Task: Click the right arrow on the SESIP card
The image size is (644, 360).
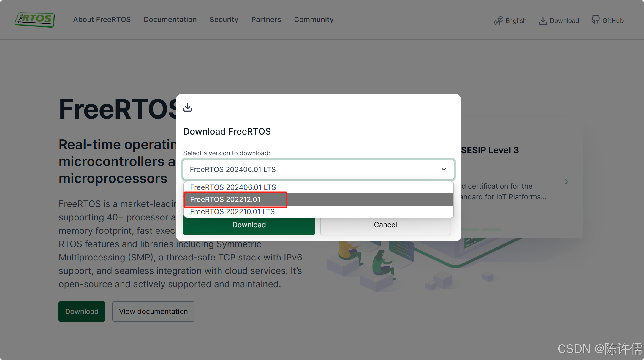Action: (x=567, y=181)
